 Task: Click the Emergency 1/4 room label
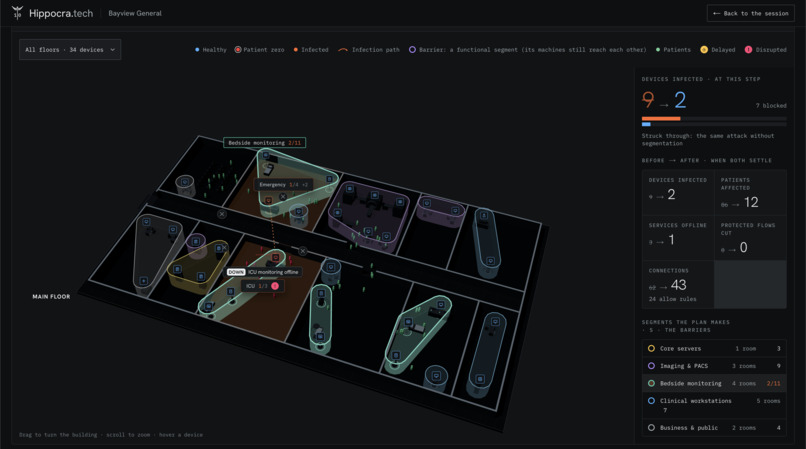(x=284, y=185)
